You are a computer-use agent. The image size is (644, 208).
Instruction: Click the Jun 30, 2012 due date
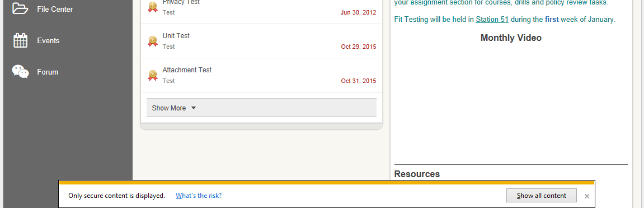tap(358, 12)
